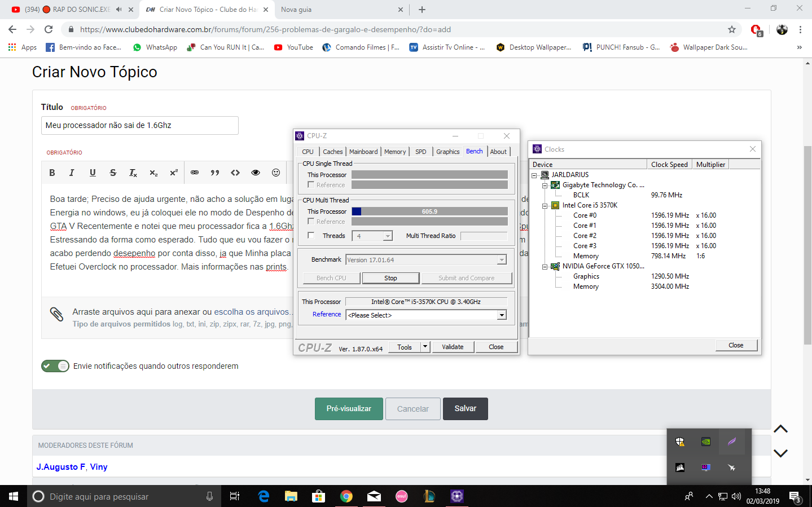Open the Mail app from the taskbar
Image resolution: width=812 pixels, height=507 pixels.
[374, 496]
